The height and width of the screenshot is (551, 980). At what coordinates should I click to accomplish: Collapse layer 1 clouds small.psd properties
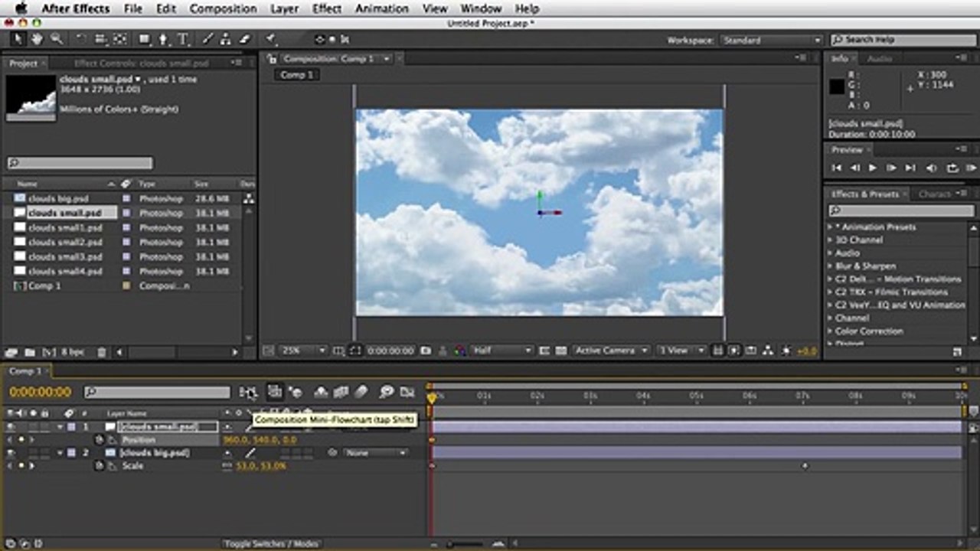pos(60,427)
